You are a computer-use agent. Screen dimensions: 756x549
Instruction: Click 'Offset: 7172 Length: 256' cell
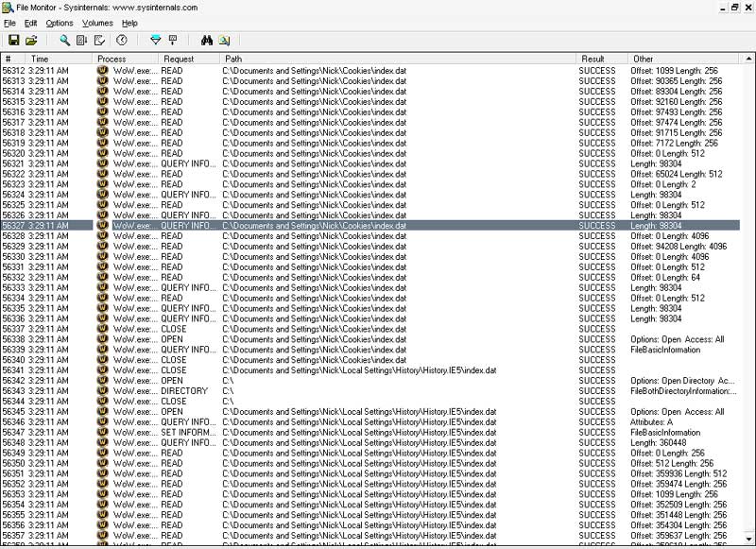674,143
